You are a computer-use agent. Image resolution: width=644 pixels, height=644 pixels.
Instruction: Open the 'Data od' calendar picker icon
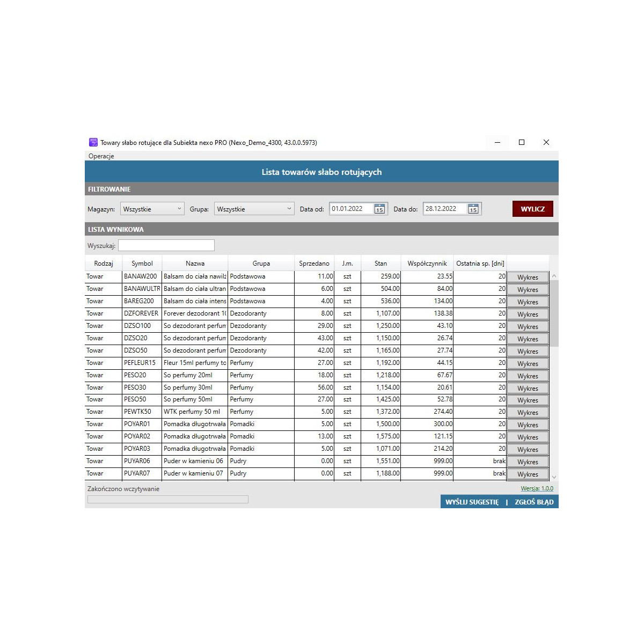379,209
